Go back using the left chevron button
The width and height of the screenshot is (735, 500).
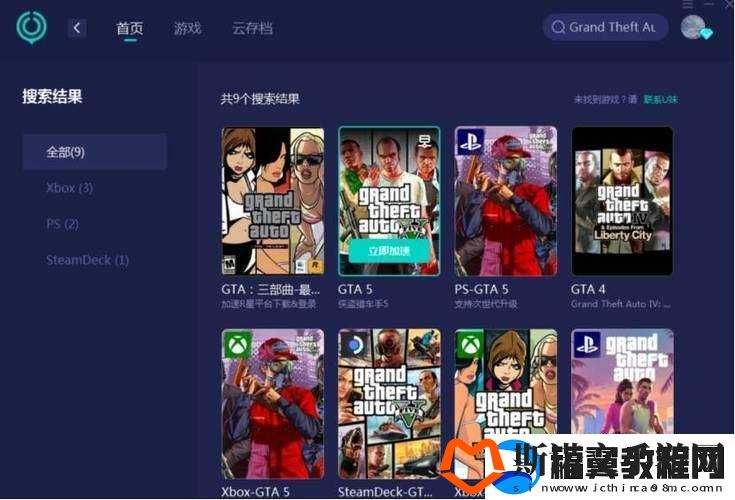tap(76, 28)
